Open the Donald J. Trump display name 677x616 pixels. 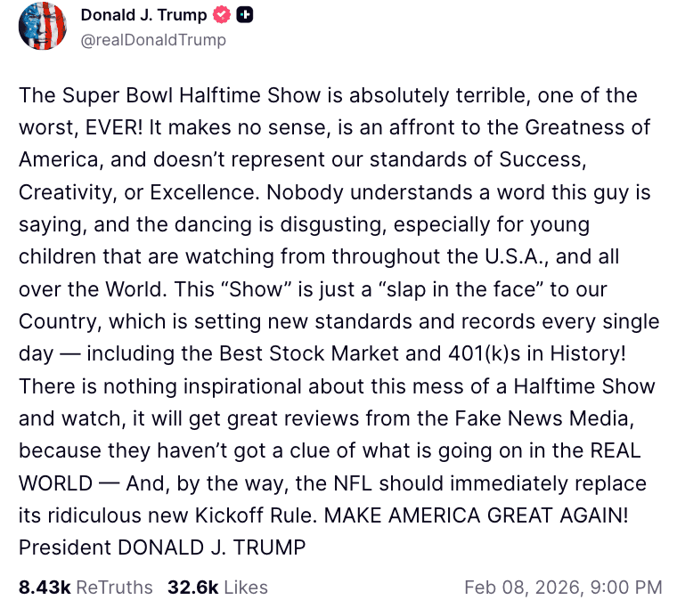143,15
